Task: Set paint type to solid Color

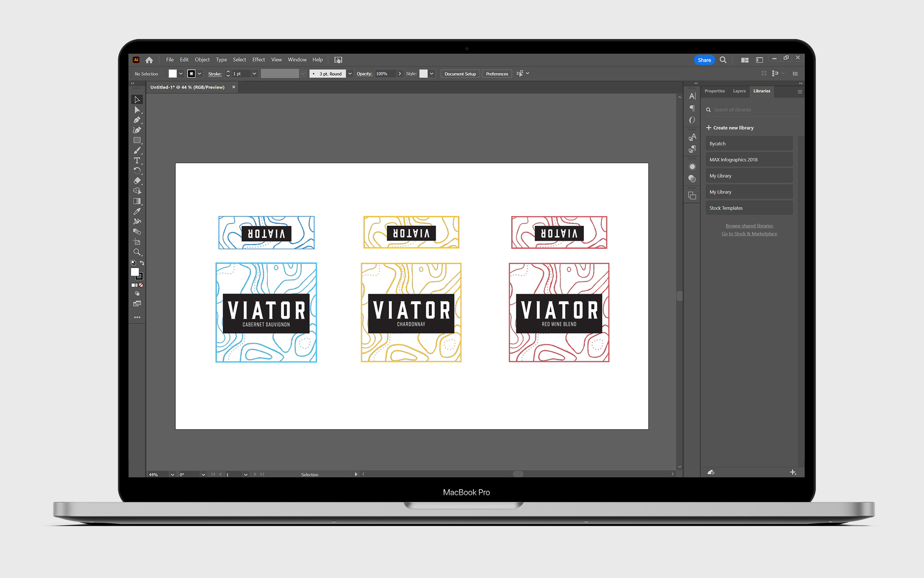Action: [133, 285]
